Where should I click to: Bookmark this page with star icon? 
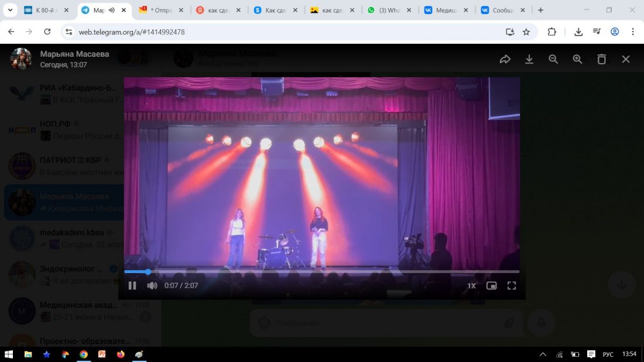(526, 32)
